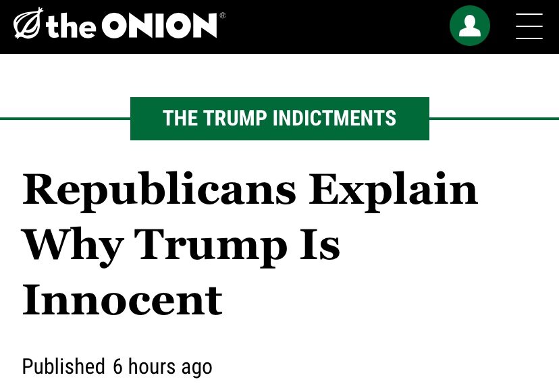Click the word "Explain" in the headline
The image size is (559, 392).
[x=394, y=191]
